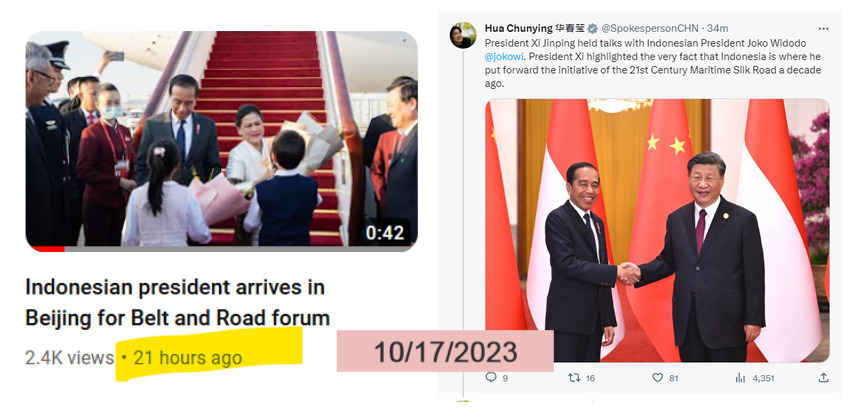854x418 pixels.
Task: Open the Xi and Jokowi handshake photo
Action: (657, 231)
